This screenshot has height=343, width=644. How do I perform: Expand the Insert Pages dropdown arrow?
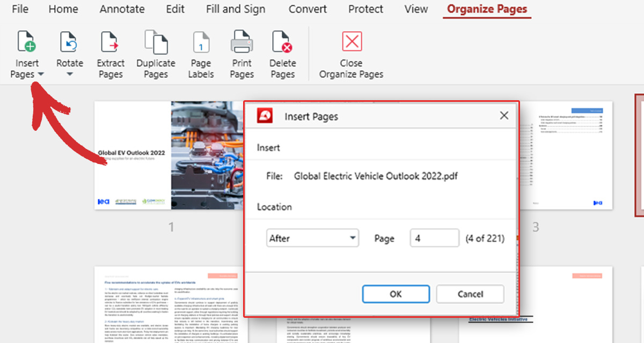tap(41, 74)
